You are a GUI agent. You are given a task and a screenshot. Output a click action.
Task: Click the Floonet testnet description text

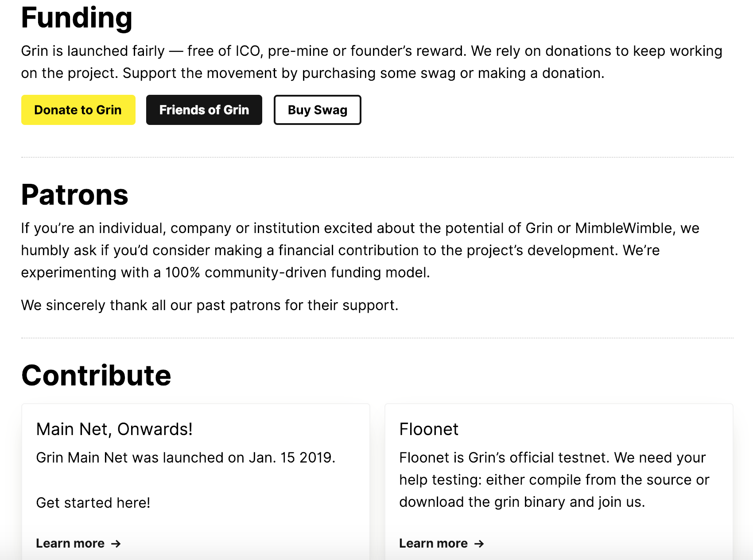[554, 480]
